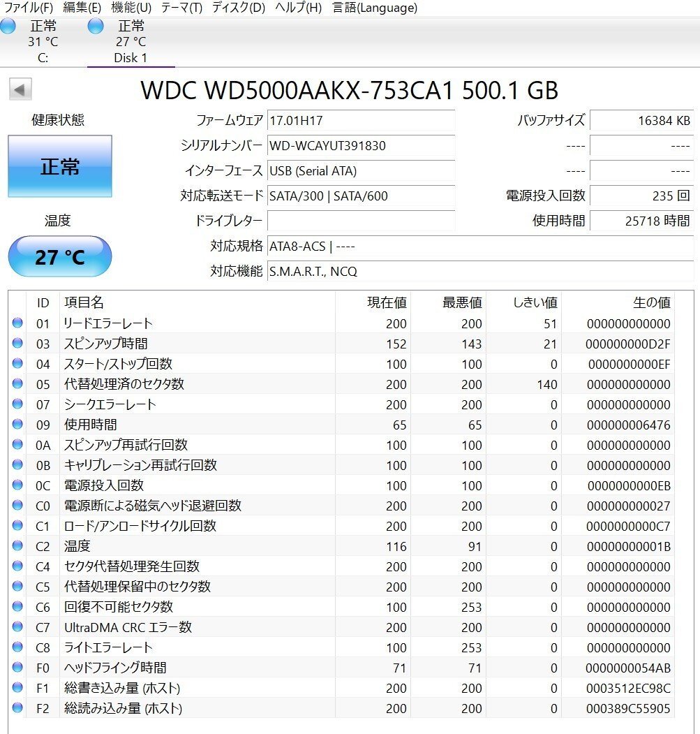Open the 言語(Language) menu
The width and height of the screenshot is (700, 734).
pyautogui.click(x=375, y=8)
